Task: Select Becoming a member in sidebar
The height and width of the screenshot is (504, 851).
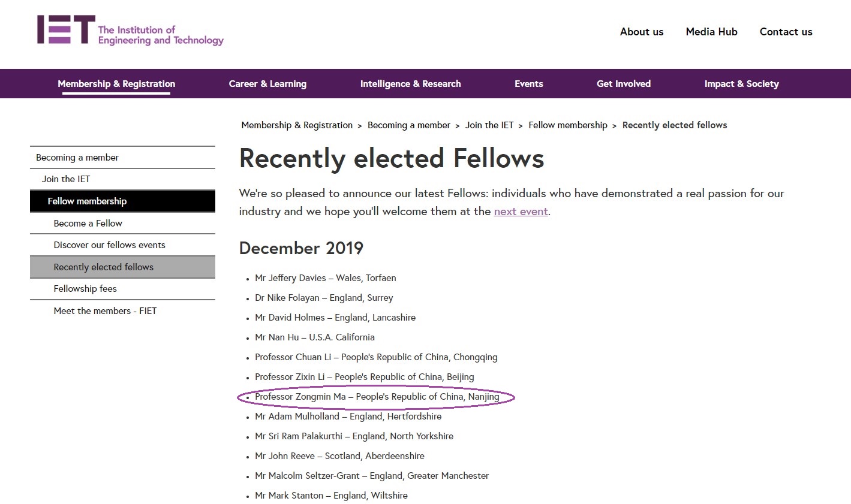Action: [77, 158]
